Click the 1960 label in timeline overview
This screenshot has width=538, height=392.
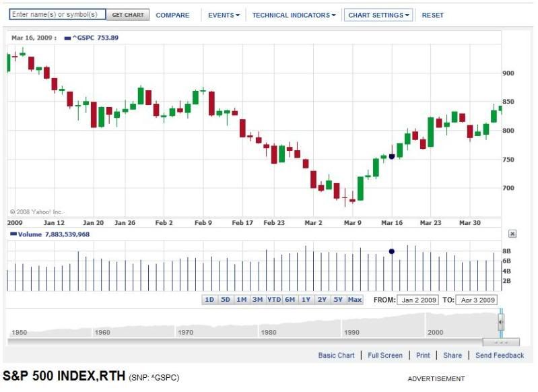coord(102,332)
